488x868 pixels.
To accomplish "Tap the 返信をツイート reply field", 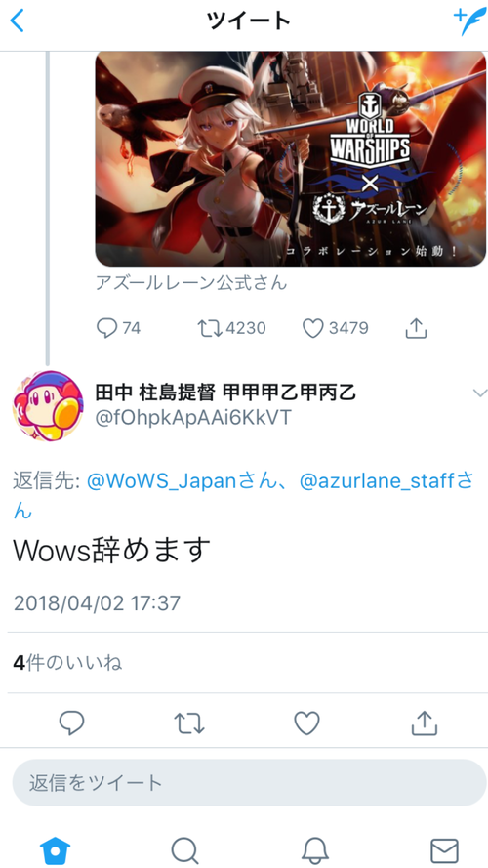I will pos(250,782).
